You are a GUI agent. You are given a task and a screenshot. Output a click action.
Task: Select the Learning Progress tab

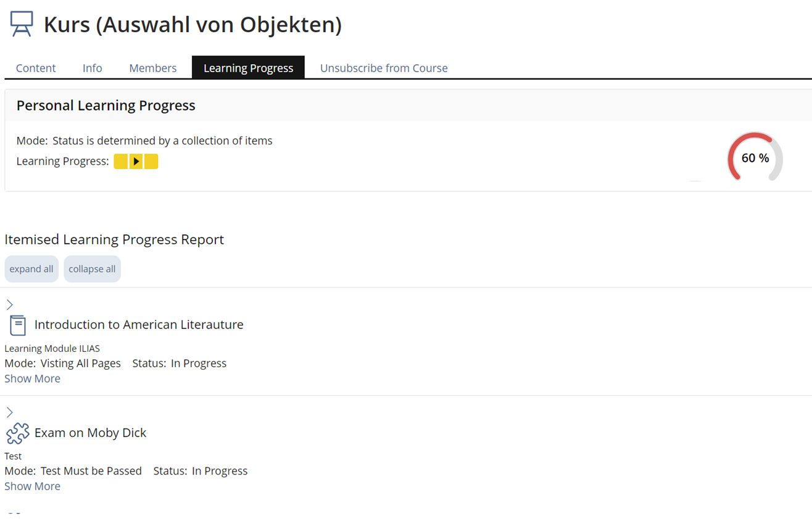pos(248,68)
